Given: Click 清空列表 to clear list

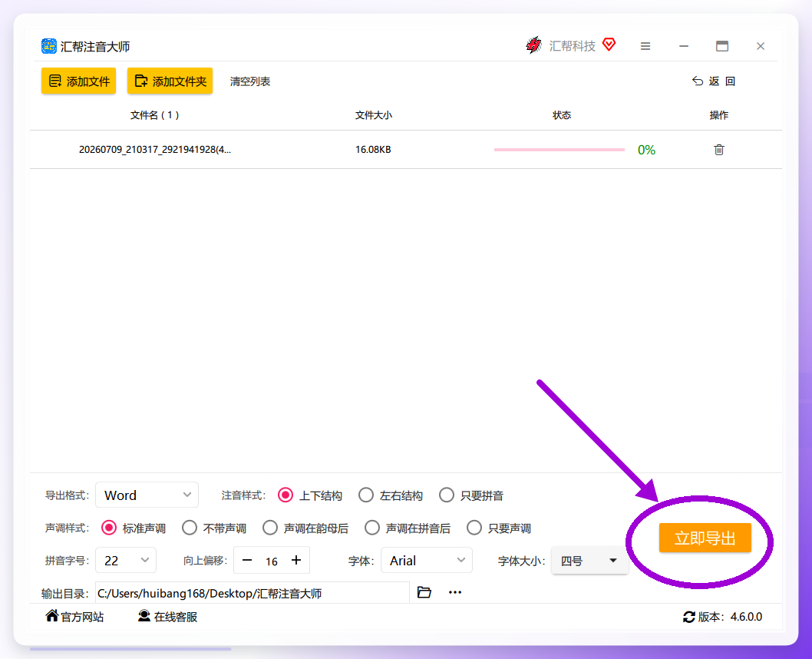Looking at the screenshot, I should coord(250,81).
